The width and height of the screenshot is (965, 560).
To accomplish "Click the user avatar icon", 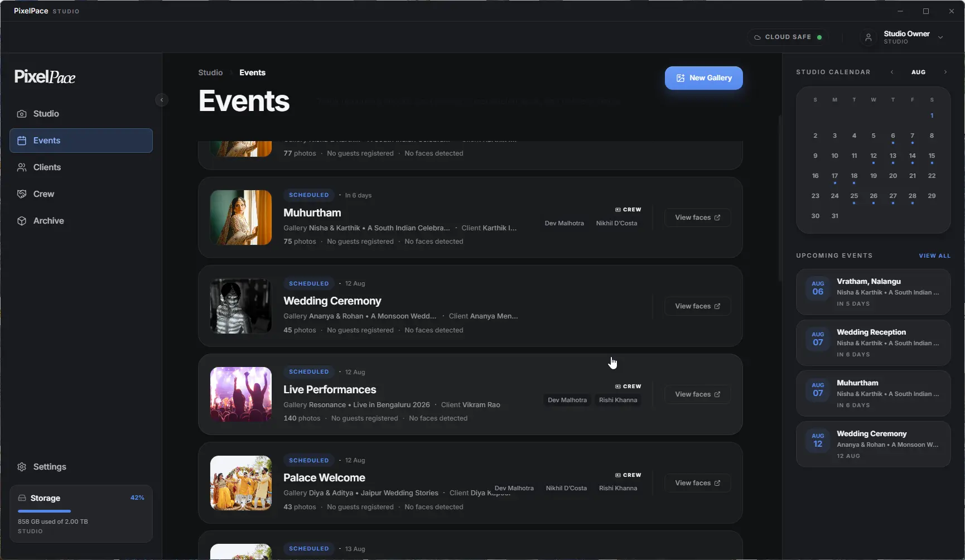I will tap(868, 37).
